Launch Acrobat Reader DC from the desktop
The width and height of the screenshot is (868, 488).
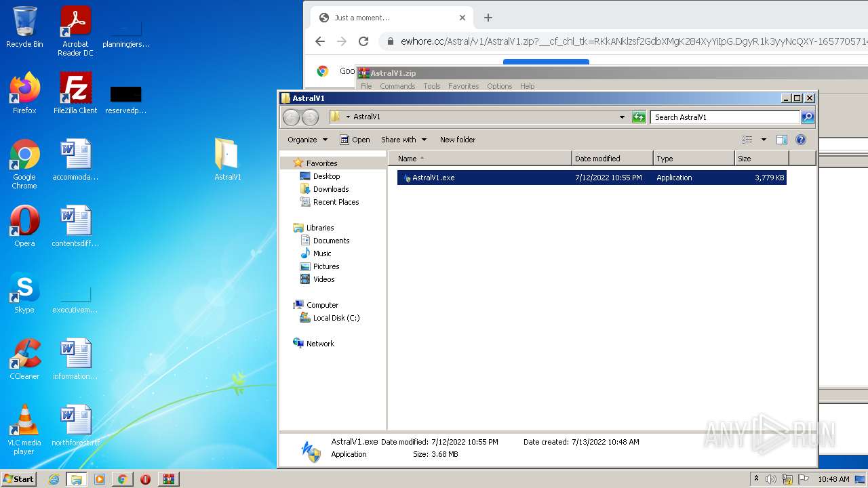click(75, 31)
